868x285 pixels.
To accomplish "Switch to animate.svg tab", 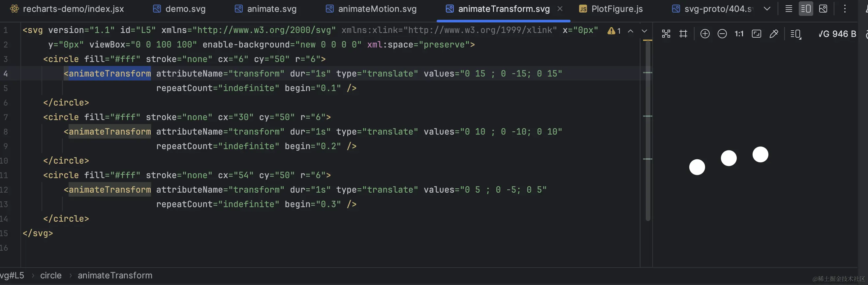I will [265, 9].
